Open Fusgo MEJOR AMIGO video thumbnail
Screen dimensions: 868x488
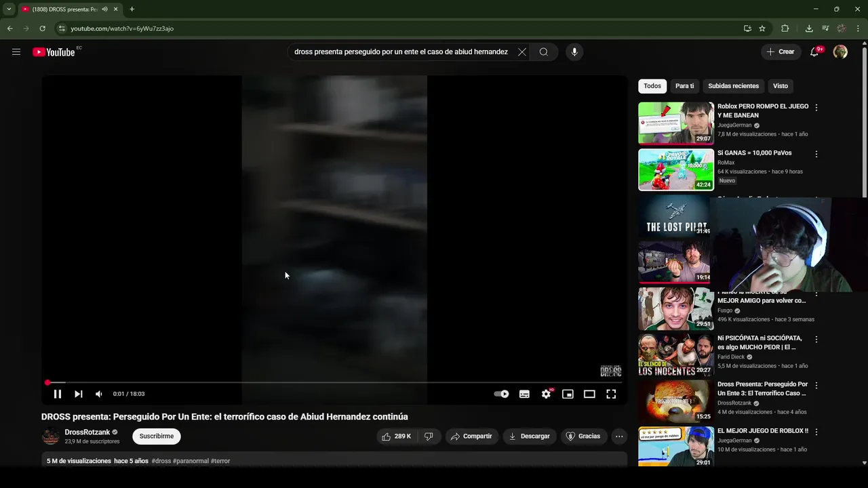click(x=676, y=308)
